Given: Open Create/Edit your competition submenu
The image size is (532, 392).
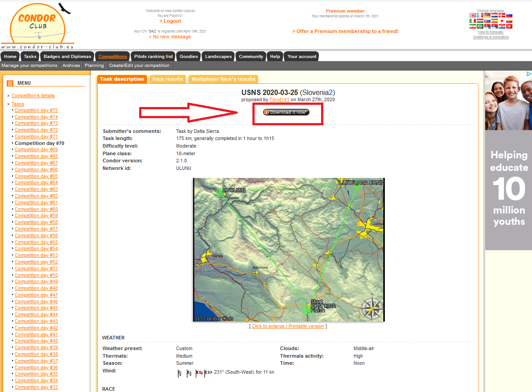Looking at the screenshot, I should [x=139, y=66].
